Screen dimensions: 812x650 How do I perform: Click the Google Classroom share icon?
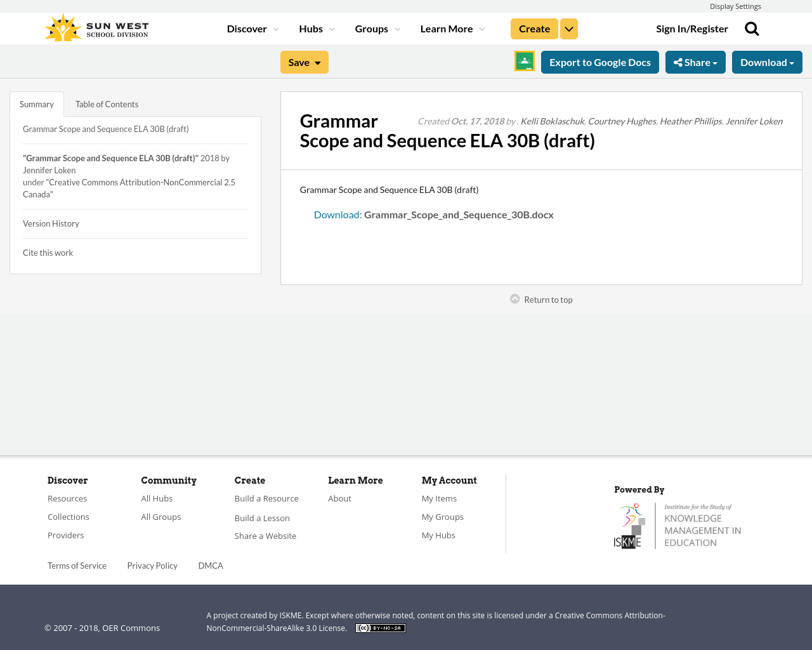tap(524, 61)
